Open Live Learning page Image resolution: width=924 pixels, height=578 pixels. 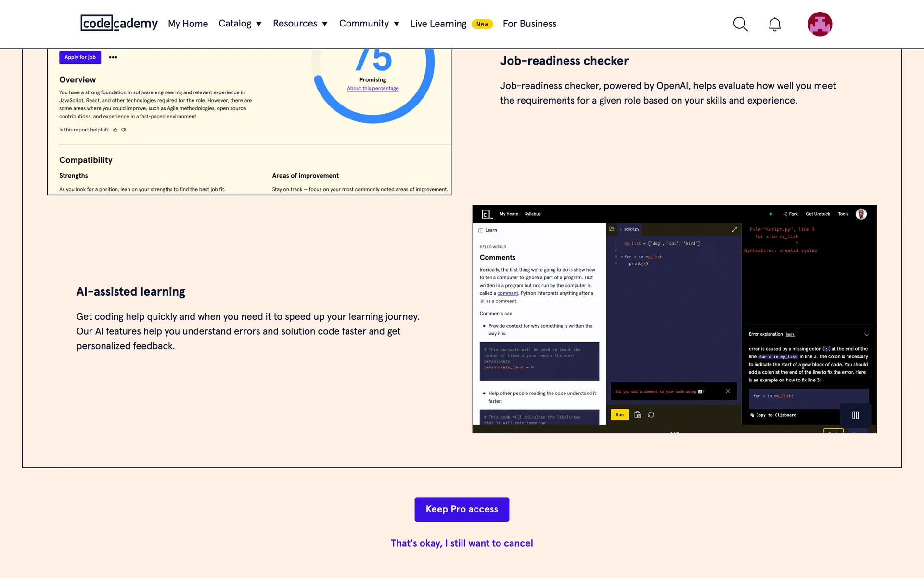pyautogui.click(x=438, y=24)
